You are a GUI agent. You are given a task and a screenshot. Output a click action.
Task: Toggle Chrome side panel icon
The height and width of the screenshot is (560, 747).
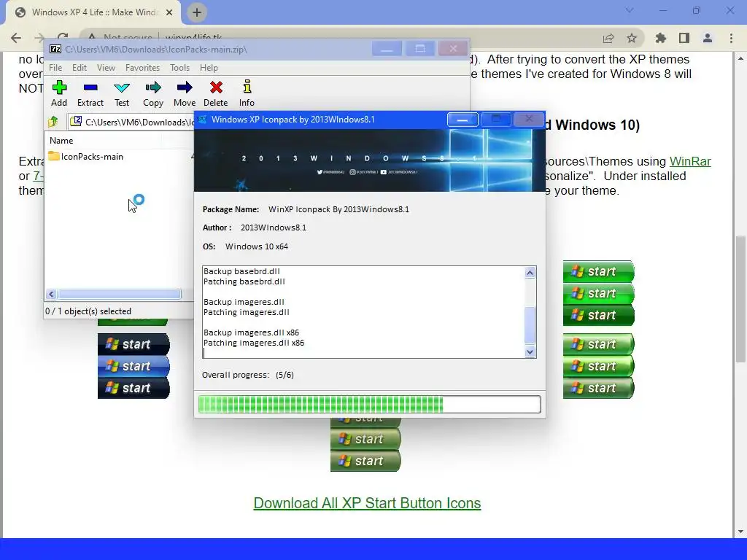(684, 38)
